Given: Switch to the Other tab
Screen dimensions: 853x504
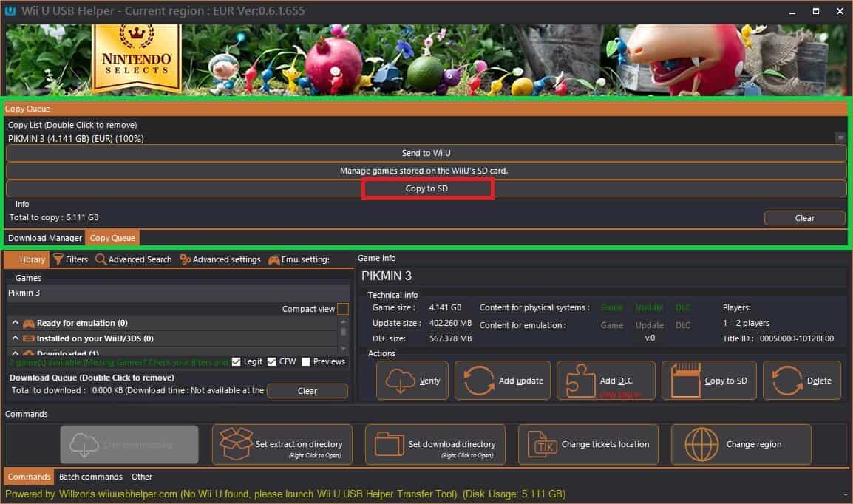Looking at the screenshot, I should pyautogui.click(x=141, y=476).
